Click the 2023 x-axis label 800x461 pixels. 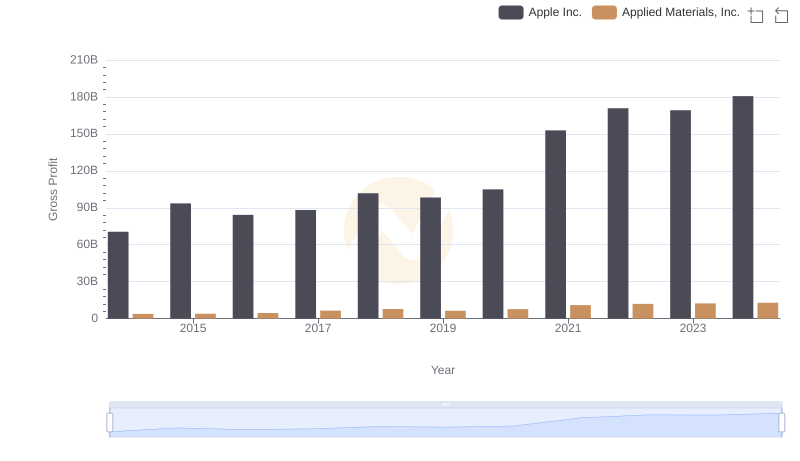(x=693, y=328)
